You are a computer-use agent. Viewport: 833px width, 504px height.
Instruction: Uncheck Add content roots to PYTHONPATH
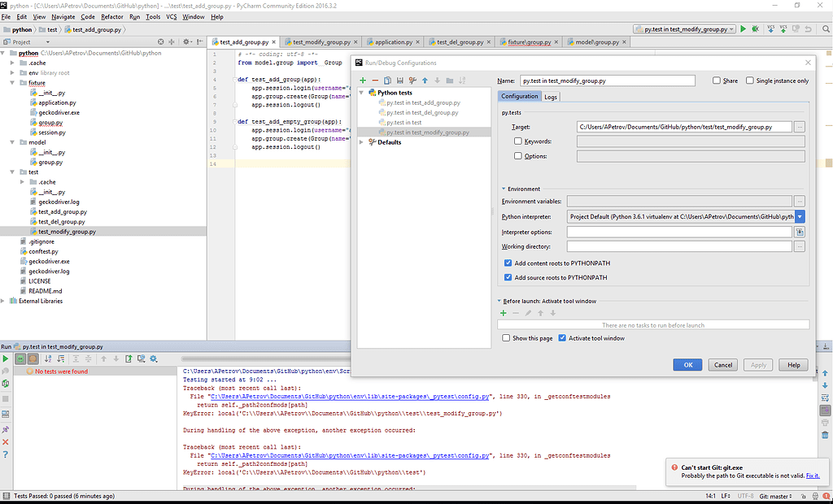click(x=508, y=263)
